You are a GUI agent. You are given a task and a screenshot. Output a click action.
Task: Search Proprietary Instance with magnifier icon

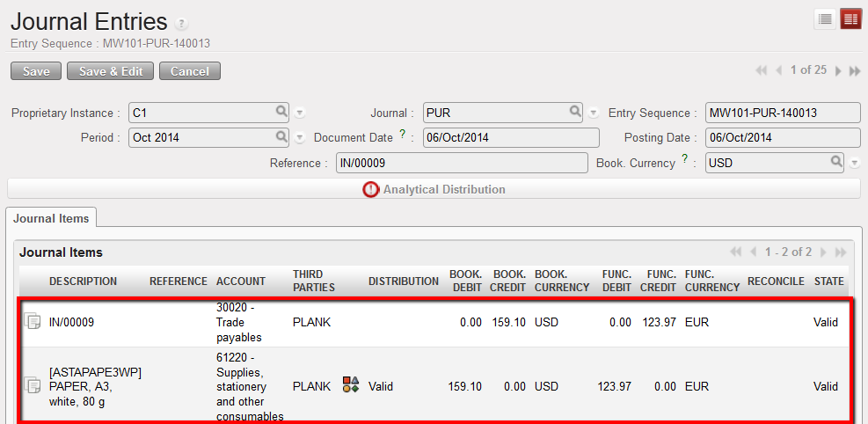coord(281,112)
